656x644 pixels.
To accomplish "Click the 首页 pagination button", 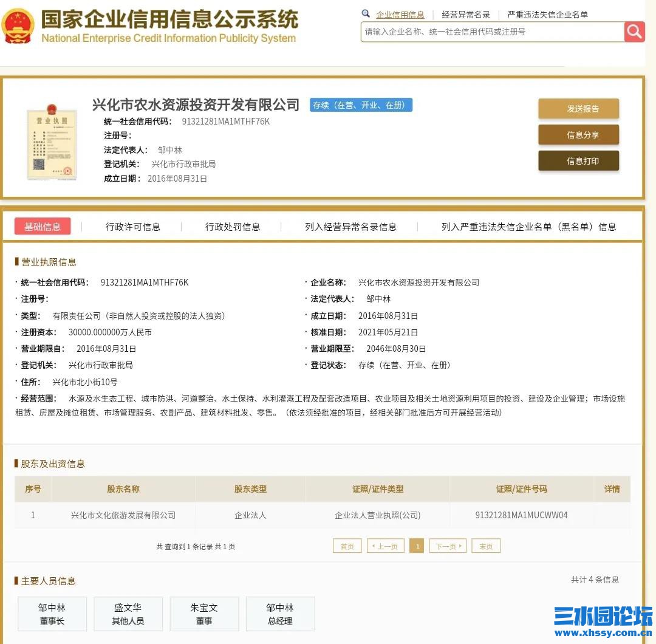I will pyautogui.click(x=347, y=546).
